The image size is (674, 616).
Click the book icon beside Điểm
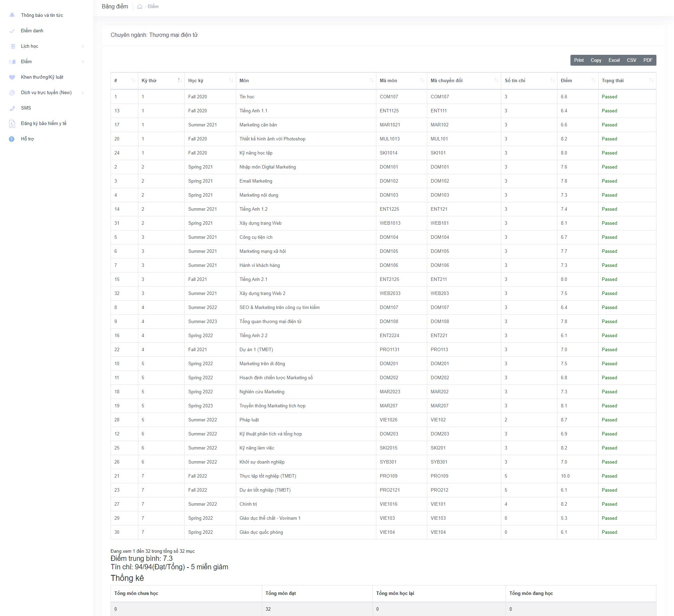click(12, 62)
